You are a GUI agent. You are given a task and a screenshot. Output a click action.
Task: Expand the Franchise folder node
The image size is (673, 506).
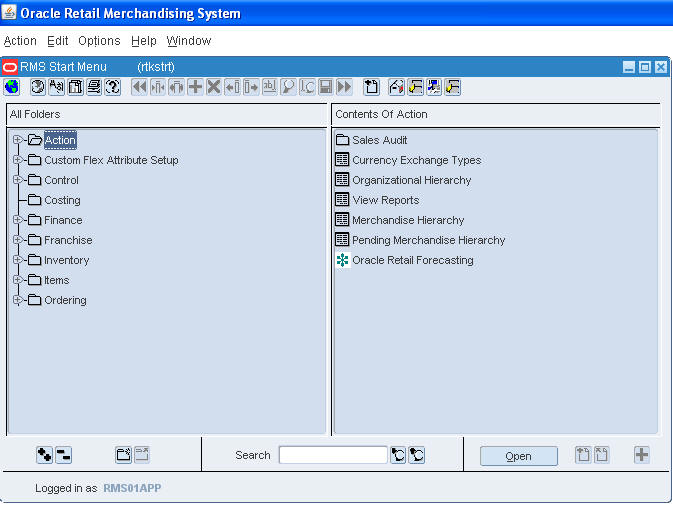point(18,239)
